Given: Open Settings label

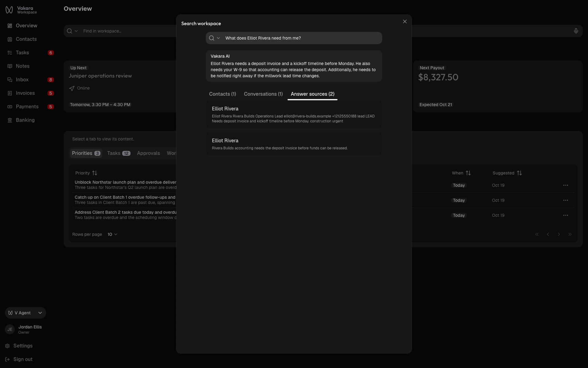Looking at the screenshot, I should 23,346.
